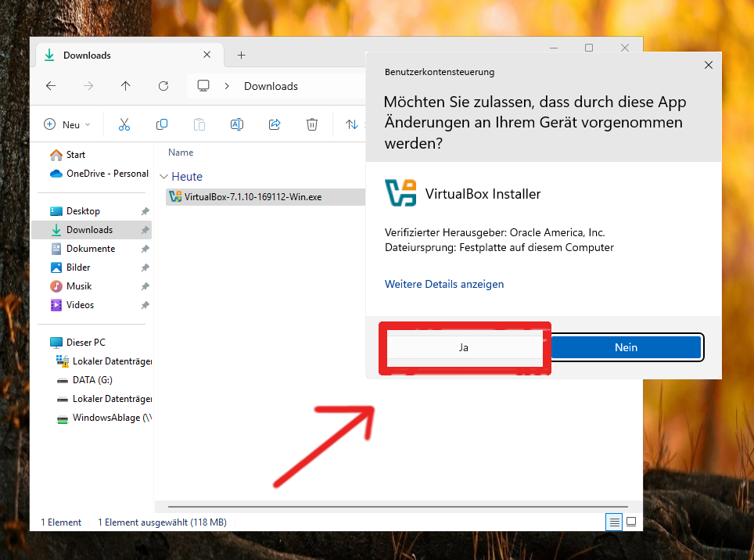754x560 pixels.
Task: Unpin Desktop from quick access
Action: point(145,211)
